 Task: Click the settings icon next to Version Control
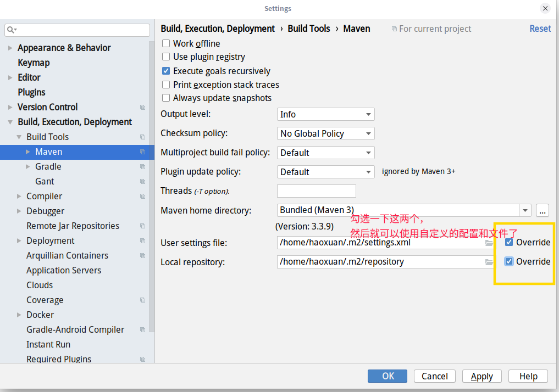click(x=143, y=107)
